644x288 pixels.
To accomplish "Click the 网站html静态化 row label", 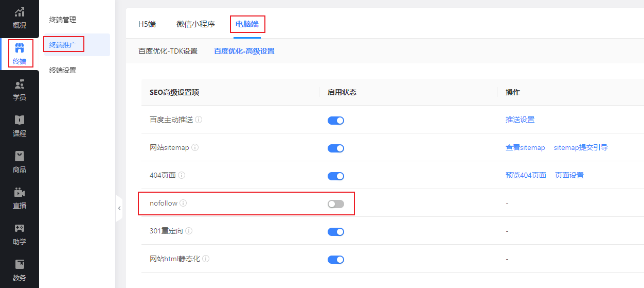I will (x=175, y=259).
